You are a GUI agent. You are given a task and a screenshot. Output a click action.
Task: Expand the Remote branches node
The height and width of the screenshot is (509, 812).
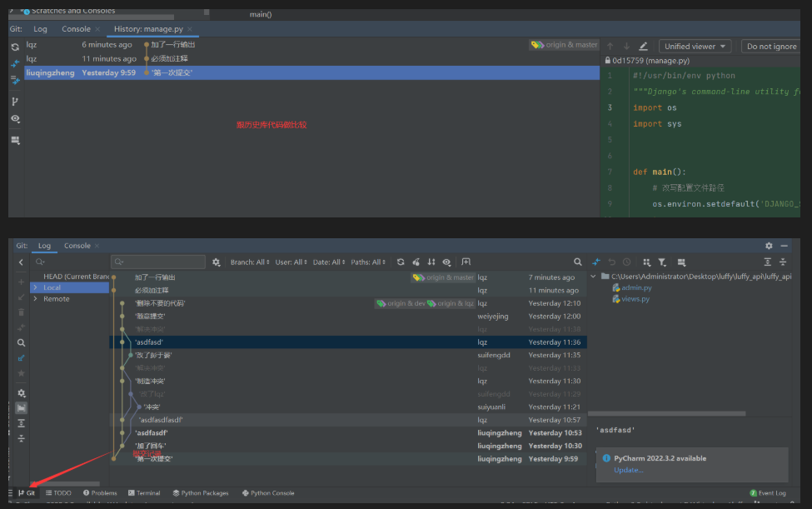(35, 299)
